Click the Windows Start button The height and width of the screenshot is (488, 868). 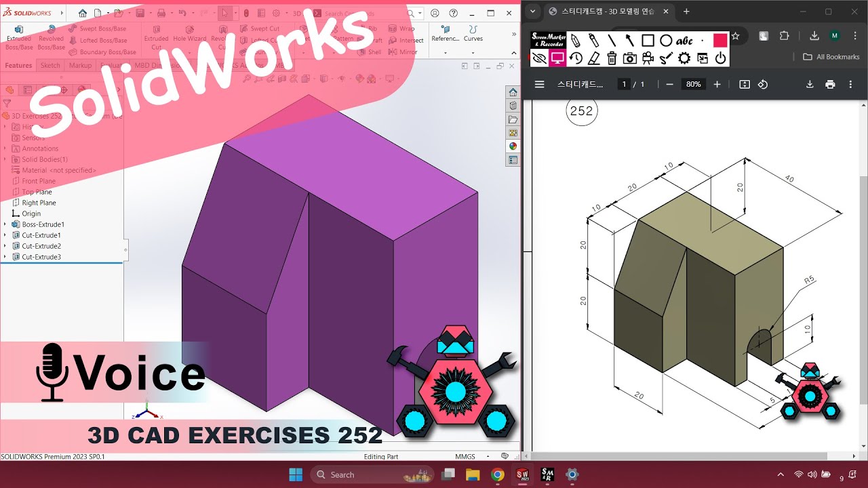[x=296, y=474]
